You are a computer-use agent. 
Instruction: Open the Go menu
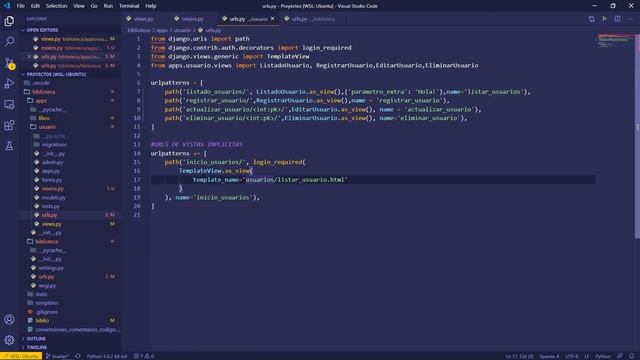point(94,6)
